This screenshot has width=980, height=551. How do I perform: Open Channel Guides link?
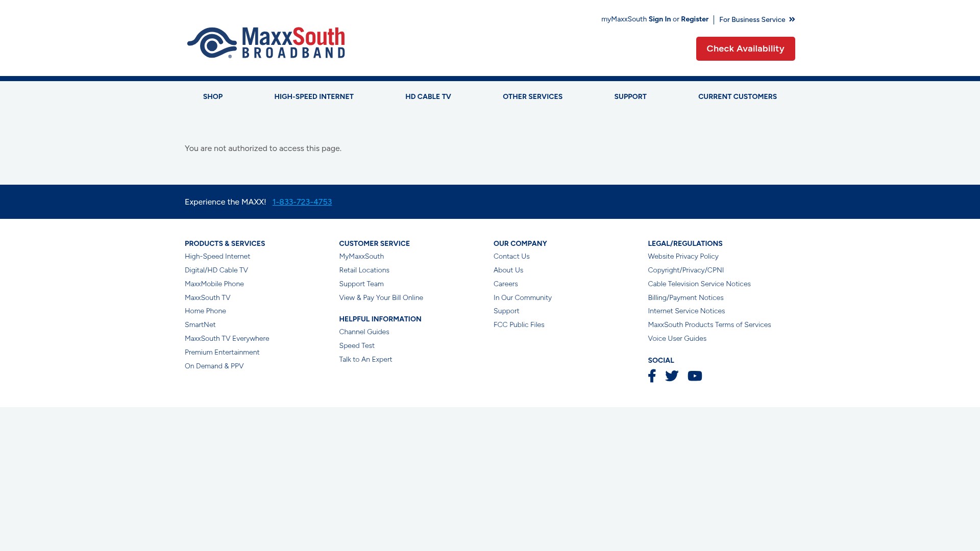[x=364, y=332]
